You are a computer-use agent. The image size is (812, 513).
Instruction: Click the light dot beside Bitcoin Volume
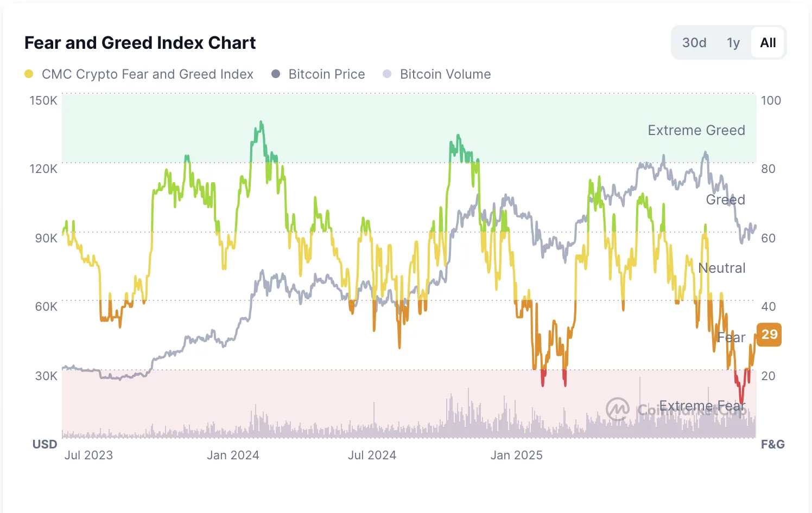click(x=388, y=74)
